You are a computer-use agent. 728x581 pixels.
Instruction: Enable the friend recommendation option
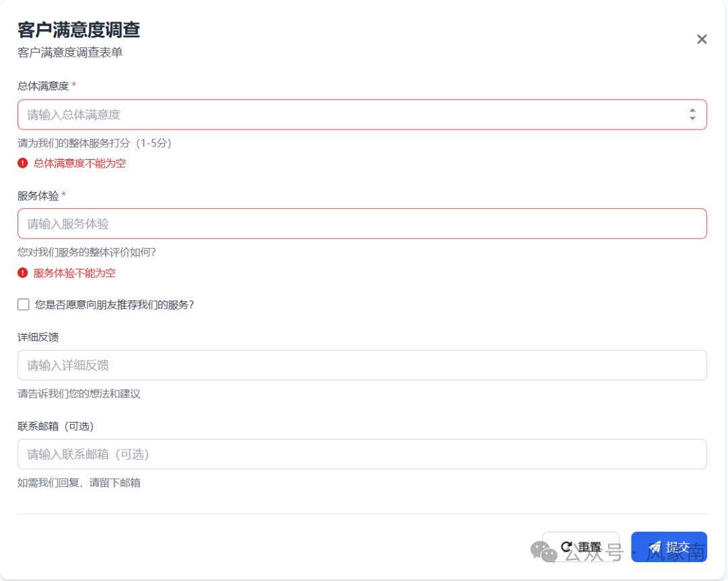point(23,305)
